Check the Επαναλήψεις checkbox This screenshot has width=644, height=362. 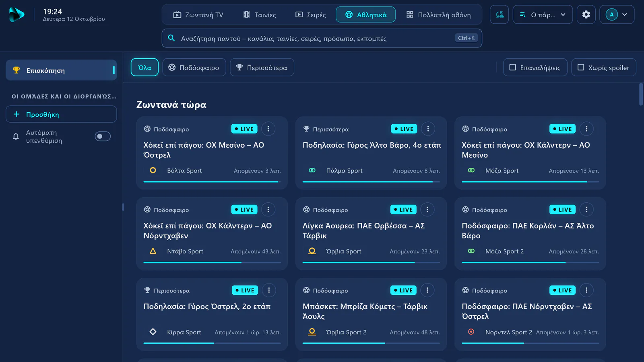(535, 68)
